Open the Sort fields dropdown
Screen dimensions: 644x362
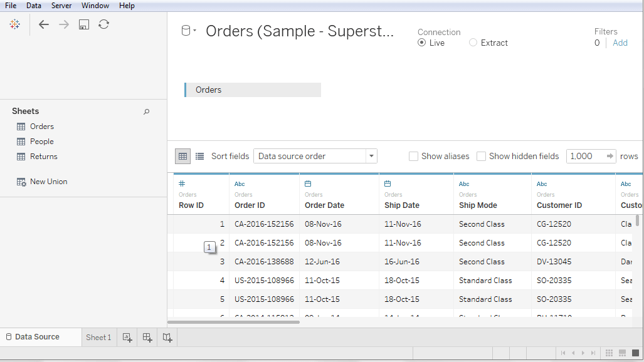point(315,157)
